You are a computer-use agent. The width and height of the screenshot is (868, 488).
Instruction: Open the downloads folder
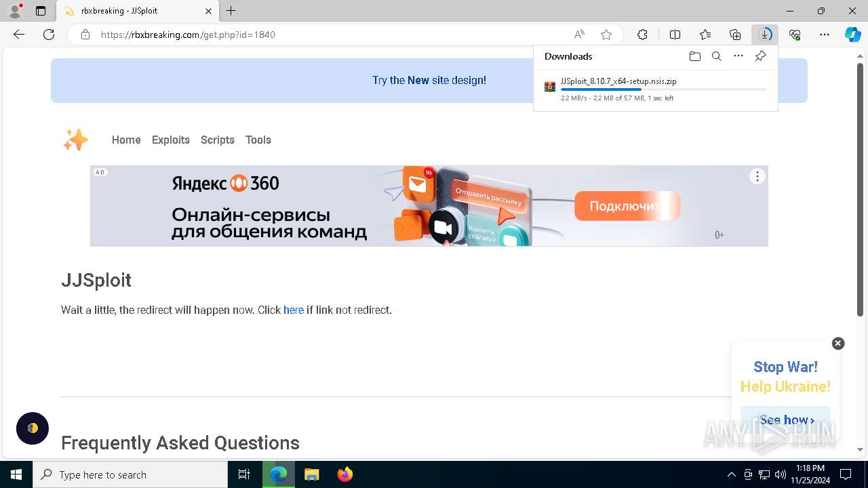pyautogui.click(x=694, y=56)
